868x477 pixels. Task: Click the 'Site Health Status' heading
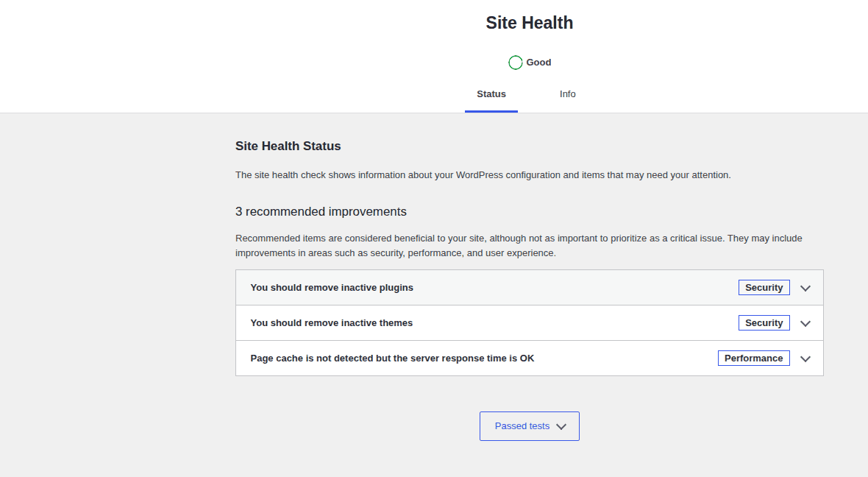click(288, 146)
